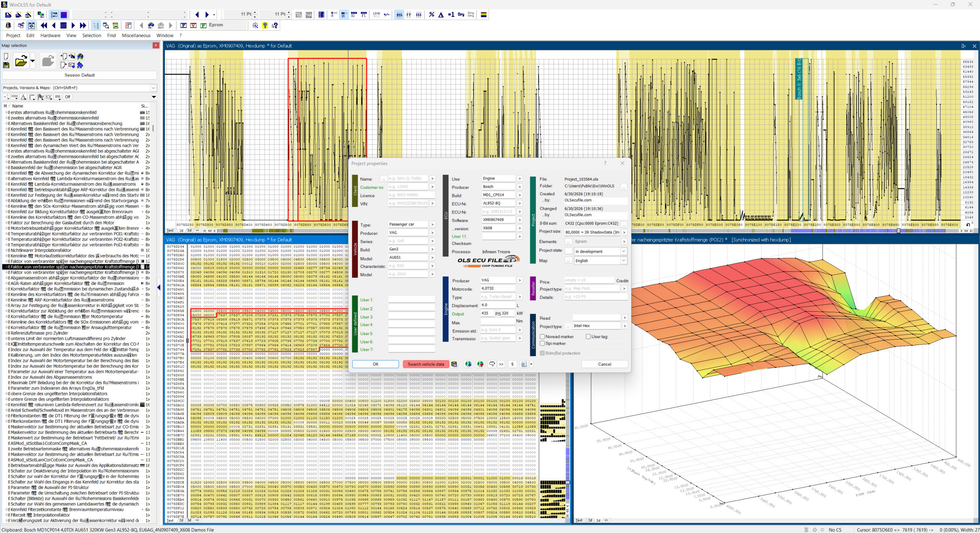Click the >> button in dialog bottom row
The height and width of the screenshot is (533, 980).
pyautogui.click(x=501, y=364)
